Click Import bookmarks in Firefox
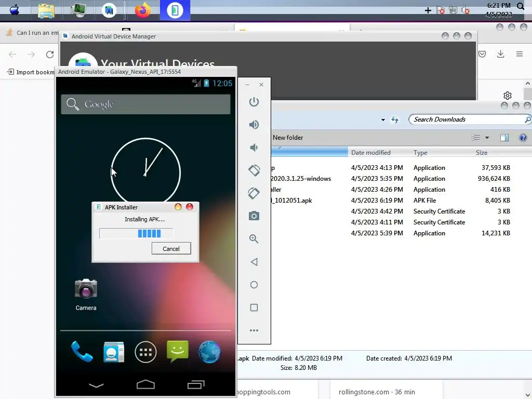 (31, 72)
